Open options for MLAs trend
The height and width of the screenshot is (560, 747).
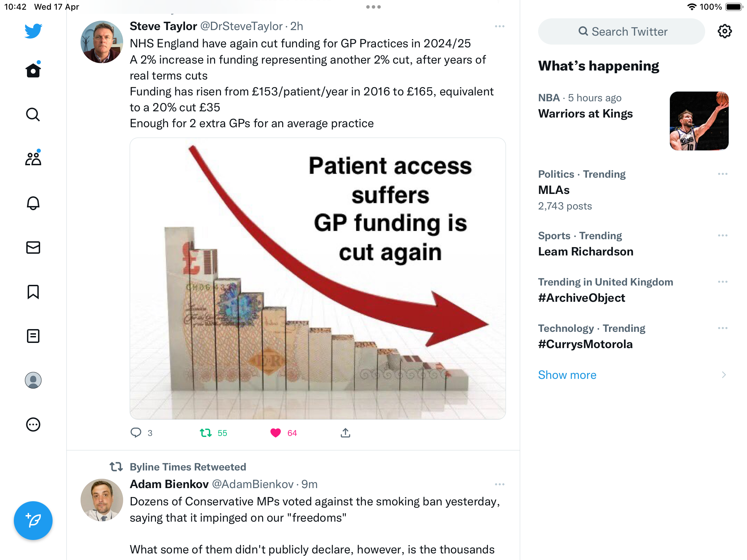click(x=722, y=174)
